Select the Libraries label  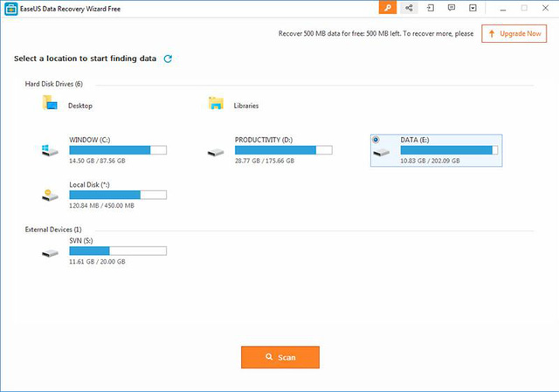(x=246, y=106)
